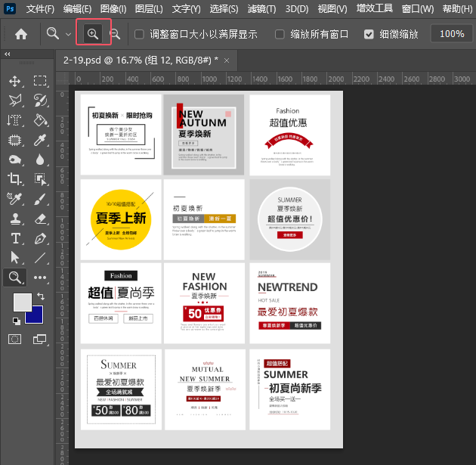
Task: Select the Crop tool
Action: click(x=14, y=179)
